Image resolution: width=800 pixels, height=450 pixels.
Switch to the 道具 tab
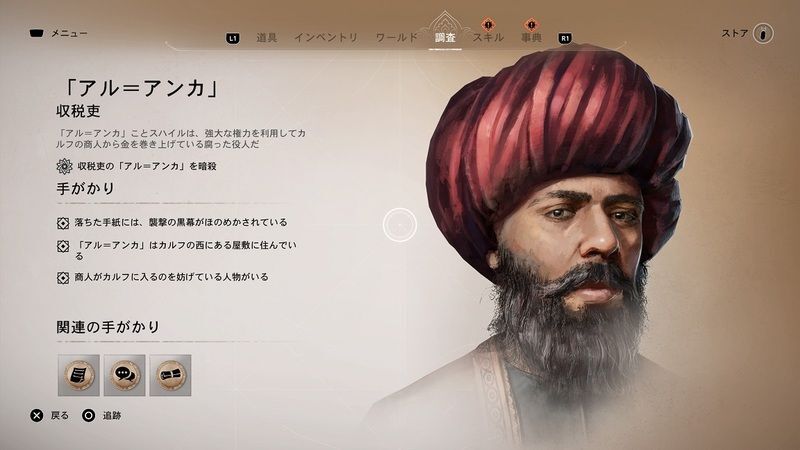pos(266,38)
